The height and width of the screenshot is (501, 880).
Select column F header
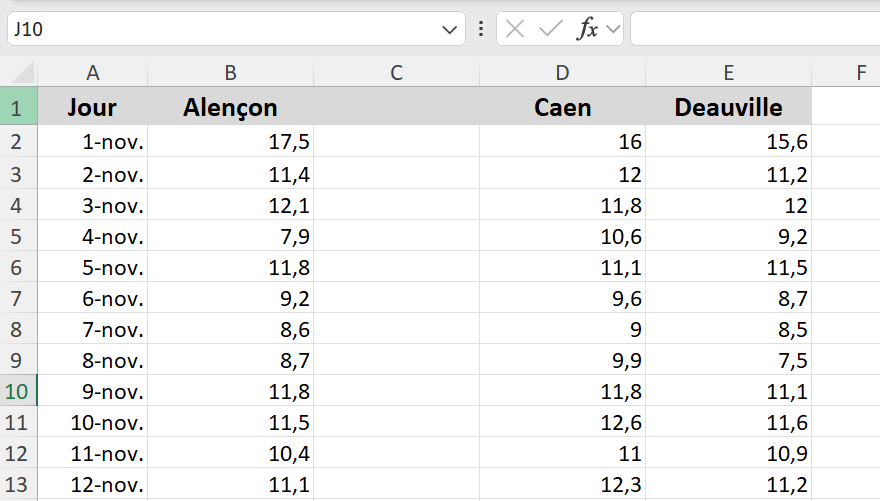[861, 73]
